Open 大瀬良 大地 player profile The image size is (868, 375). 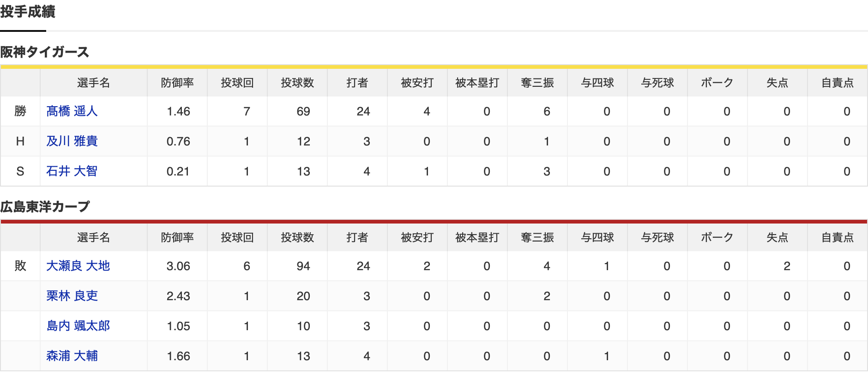coord(78,266)
